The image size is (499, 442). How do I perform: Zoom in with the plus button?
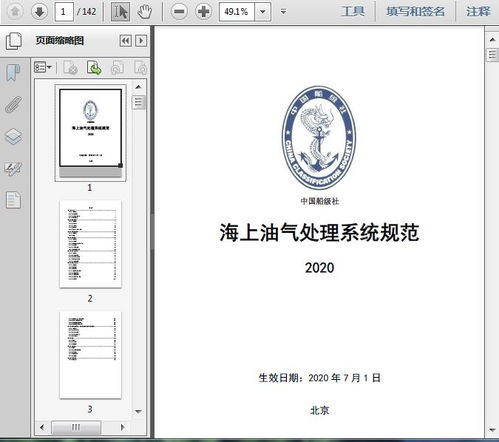(203, 12)
